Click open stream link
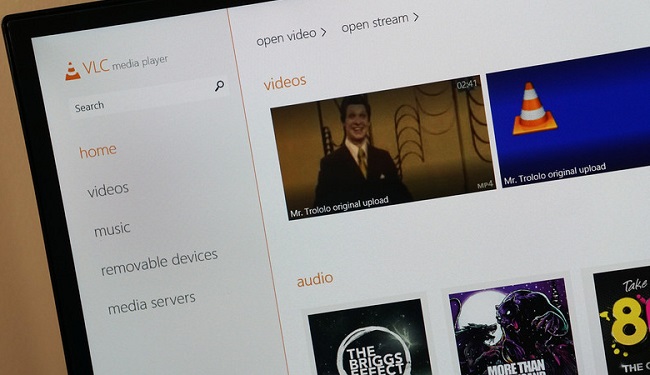Viewport: 650px width, 375px height. pos(375,22)
